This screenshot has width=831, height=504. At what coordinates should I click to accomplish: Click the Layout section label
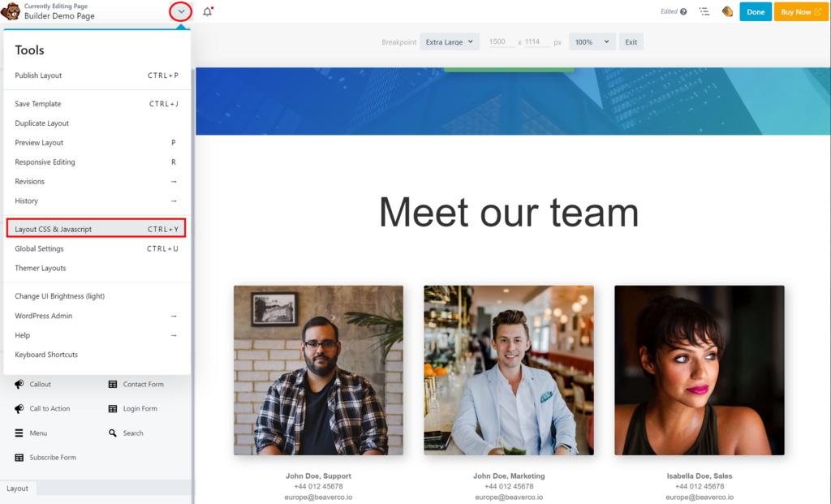(x=18, y=489)
